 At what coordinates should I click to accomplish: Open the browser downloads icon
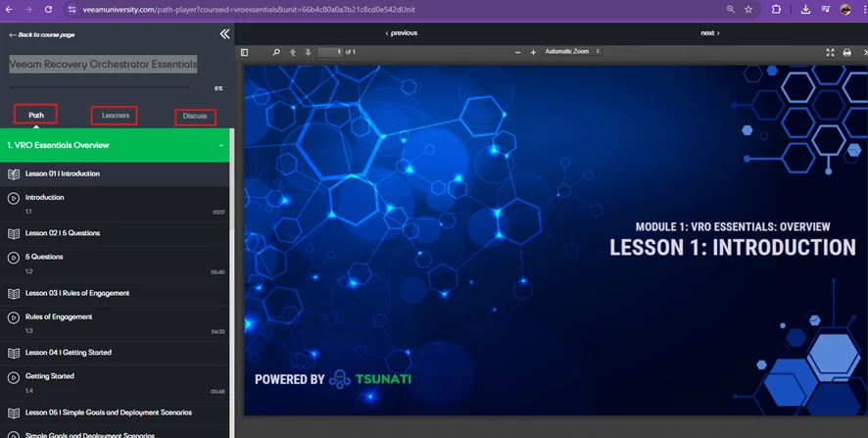pyautogui.click(x=806, y=10)
